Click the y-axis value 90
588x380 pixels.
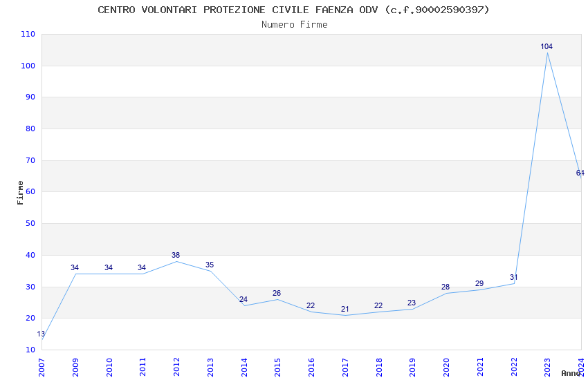(x=30, y=97)
